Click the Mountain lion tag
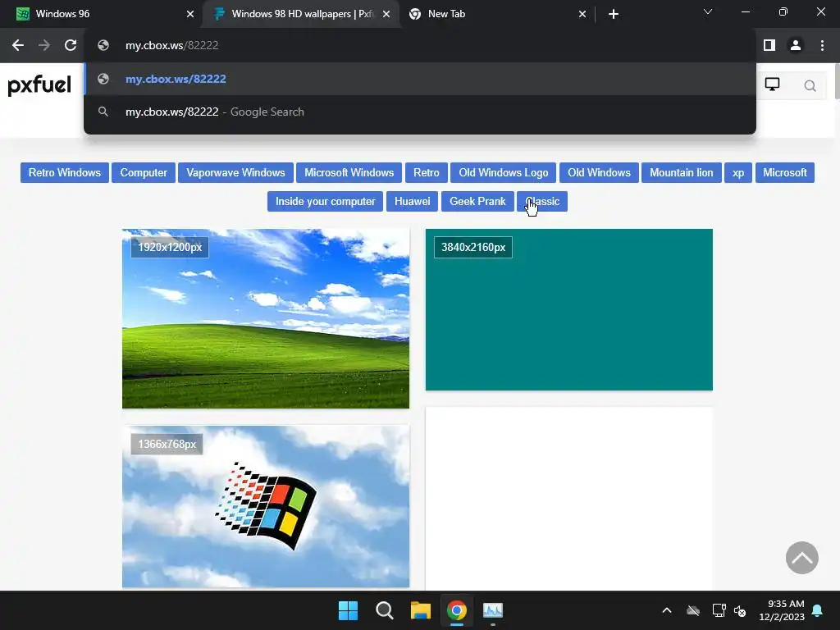The width and height of the screenshot is (840, 630). [x=682, y=172]
